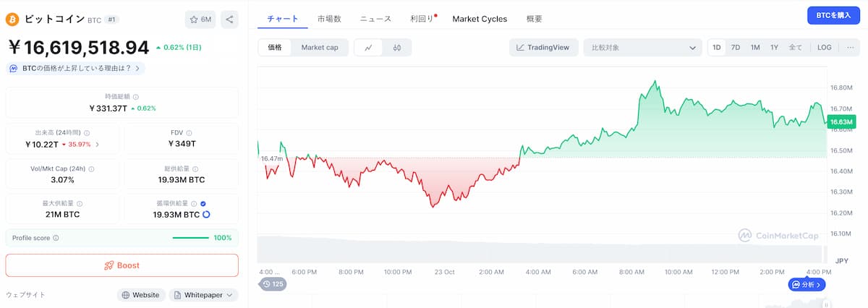Switch to the ニュース tab
868x308 pixels.
click(x=375, y=19)
